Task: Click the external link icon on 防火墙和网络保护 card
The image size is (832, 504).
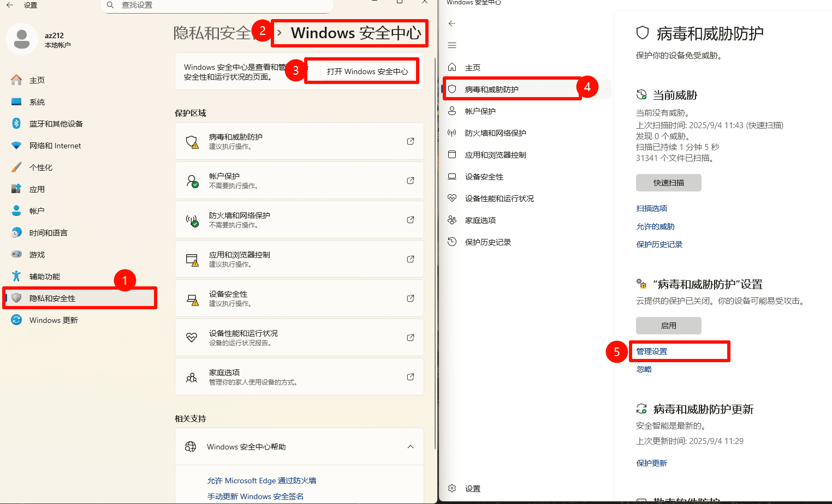Action: point(411,220)
